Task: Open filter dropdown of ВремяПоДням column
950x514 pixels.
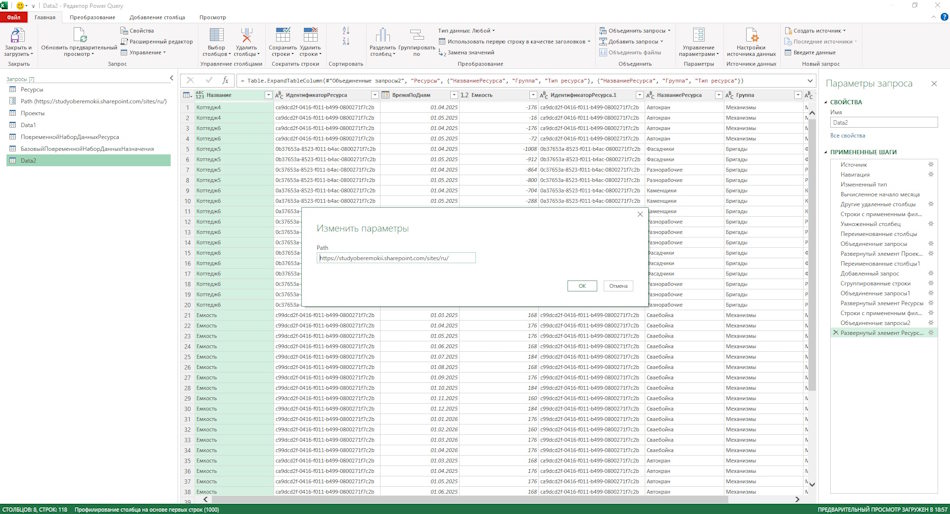Action: click(454, 95)
